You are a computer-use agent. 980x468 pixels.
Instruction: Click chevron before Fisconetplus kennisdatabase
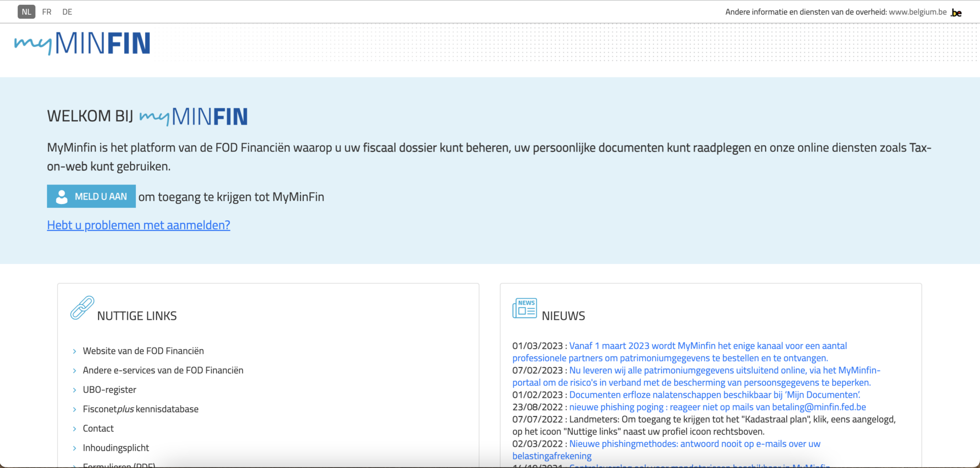click(75, 410)
